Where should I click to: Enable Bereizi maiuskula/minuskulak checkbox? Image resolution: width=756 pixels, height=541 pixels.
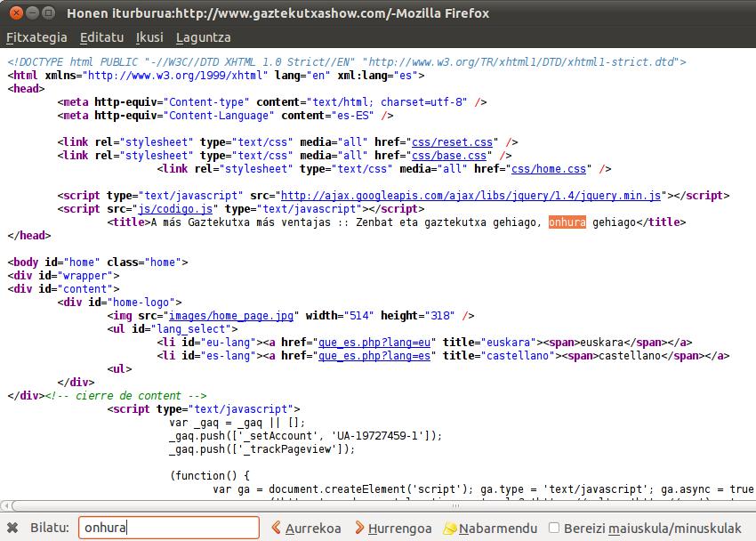[554, 528]
